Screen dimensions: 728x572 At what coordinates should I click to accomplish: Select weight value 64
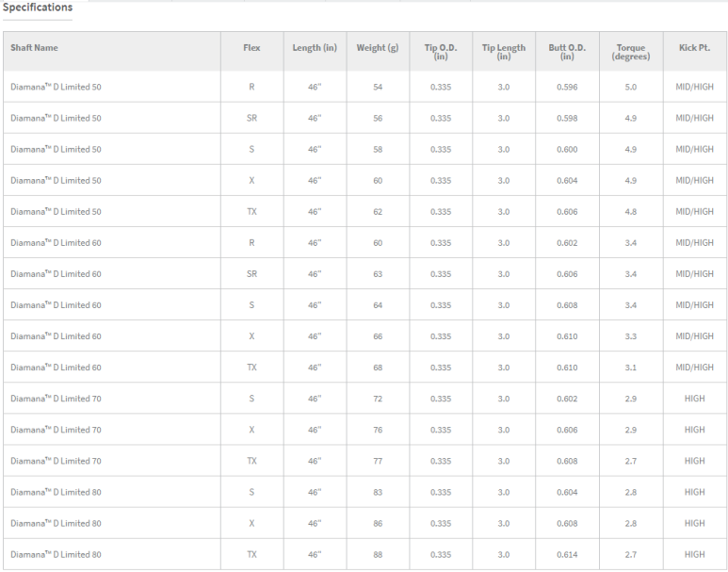pyautogui.click(x=378, y=304)
